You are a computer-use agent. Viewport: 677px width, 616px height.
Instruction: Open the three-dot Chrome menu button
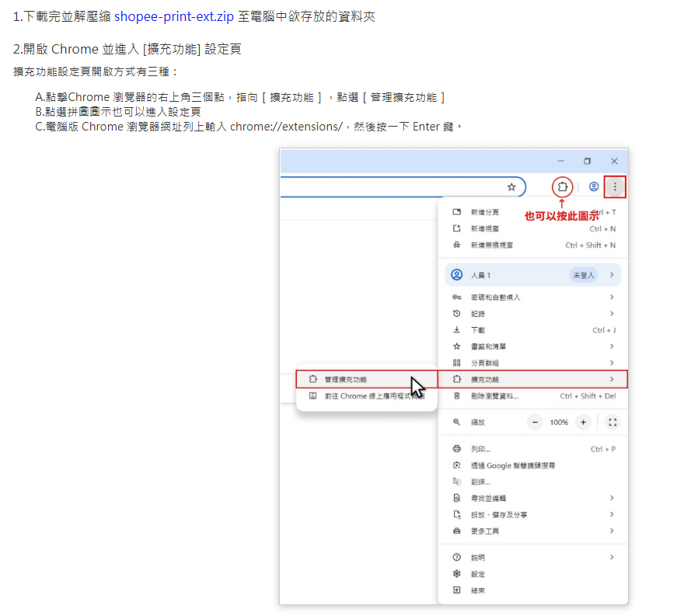point(615,187)
